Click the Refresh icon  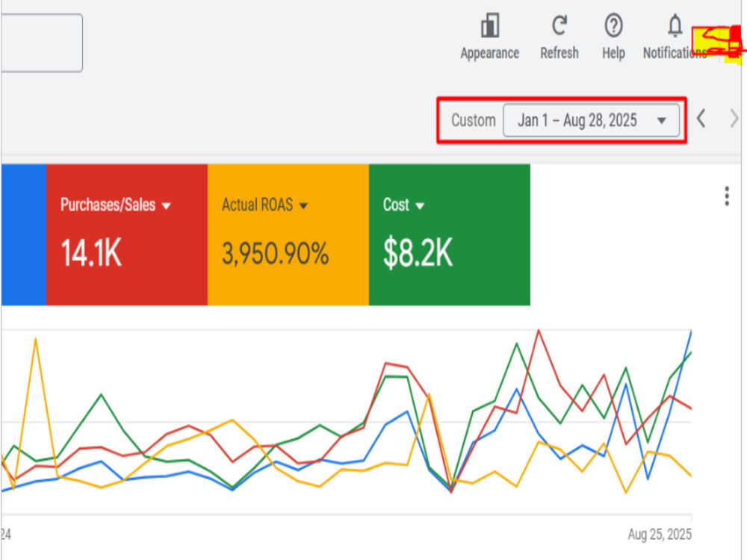(560, 25)
